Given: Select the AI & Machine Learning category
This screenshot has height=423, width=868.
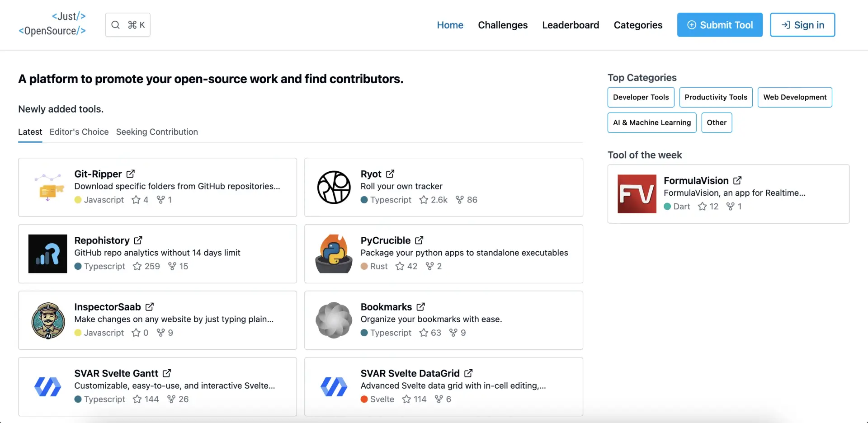Looking at the screenshot, I should pos(651,122).
